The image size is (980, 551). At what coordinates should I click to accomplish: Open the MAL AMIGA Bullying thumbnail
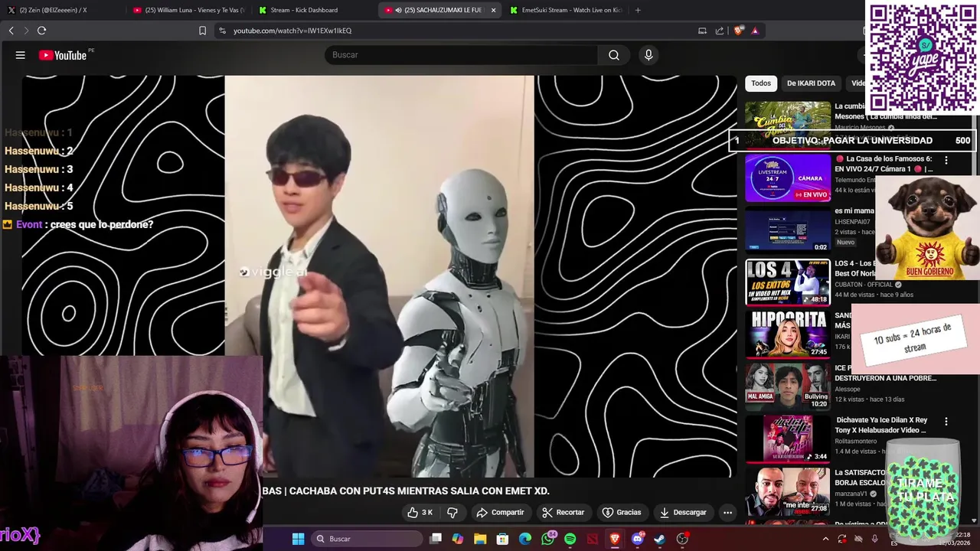(x=788, y=387)
